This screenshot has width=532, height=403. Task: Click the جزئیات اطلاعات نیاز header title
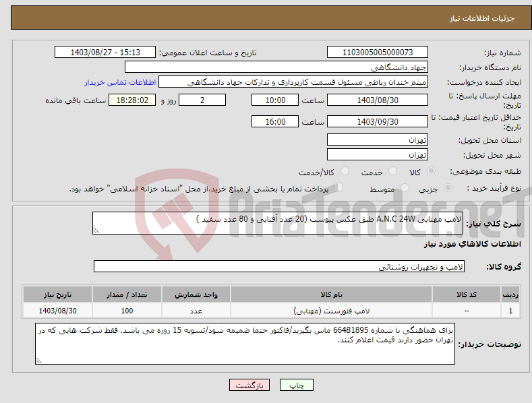(482, 18)
